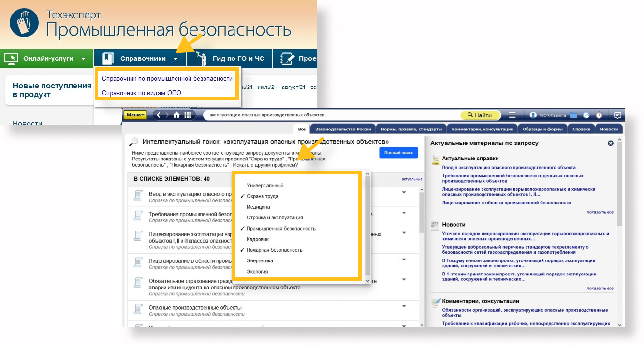This screenshot has height=346, width=644.
Task: Click the search query input field
Action: click(x=329, y=115)
